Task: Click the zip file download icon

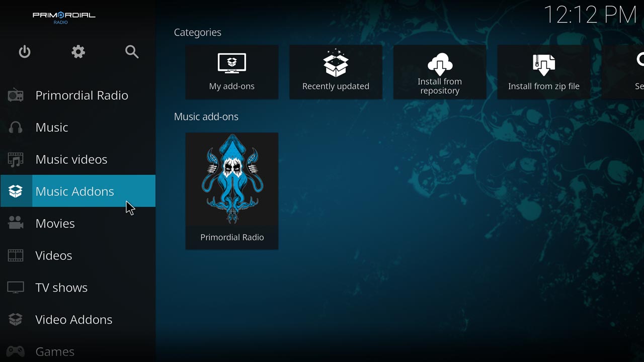Action: (544, 64)
